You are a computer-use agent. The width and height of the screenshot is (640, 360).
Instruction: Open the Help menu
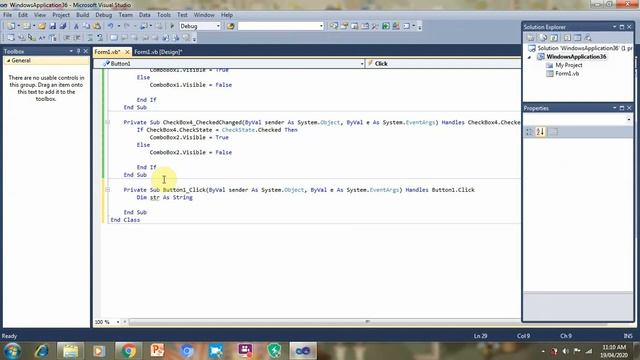click(x=227, y=15)
